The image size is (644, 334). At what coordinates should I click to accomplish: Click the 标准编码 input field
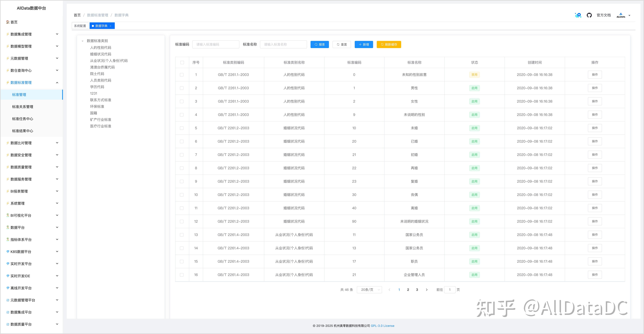point(216,45)
